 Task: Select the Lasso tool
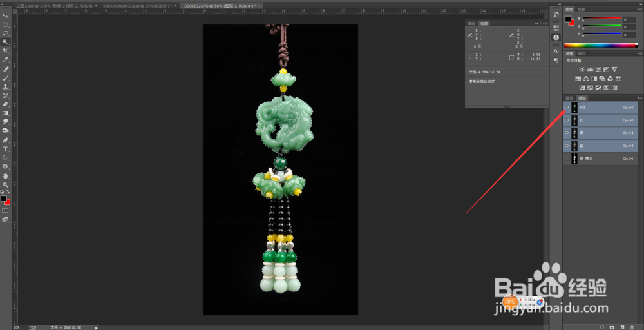pyautogui.click(x=5, y=34)
